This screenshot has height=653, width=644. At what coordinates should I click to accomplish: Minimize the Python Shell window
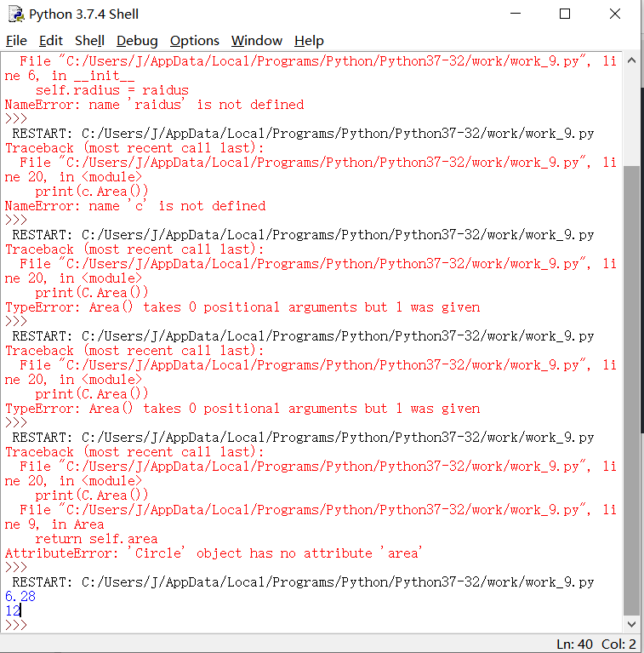tap(516, 14)
